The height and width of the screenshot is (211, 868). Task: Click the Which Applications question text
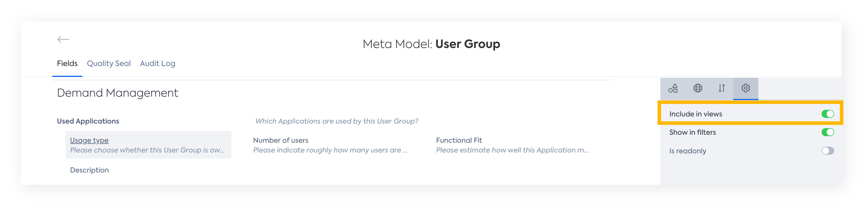(x=337, y=121)
